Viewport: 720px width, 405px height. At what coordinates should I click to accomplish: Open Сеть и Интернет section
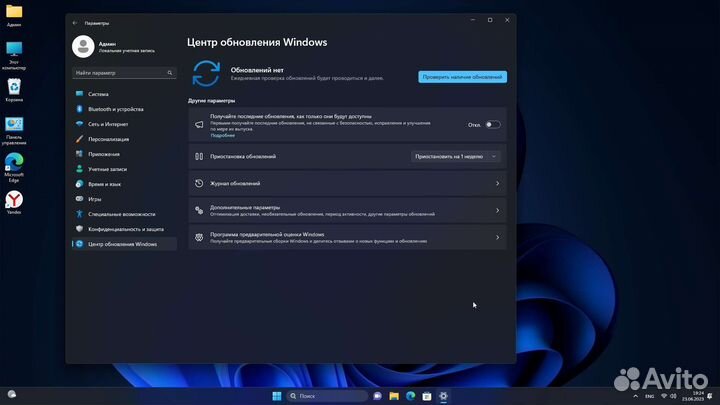(x=124, y=124)
